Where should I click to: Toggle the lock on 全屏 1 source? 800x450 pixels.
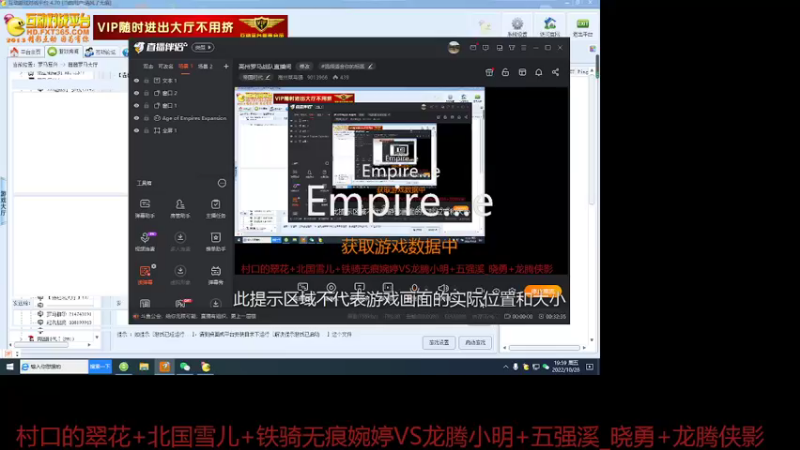(146, 131)
